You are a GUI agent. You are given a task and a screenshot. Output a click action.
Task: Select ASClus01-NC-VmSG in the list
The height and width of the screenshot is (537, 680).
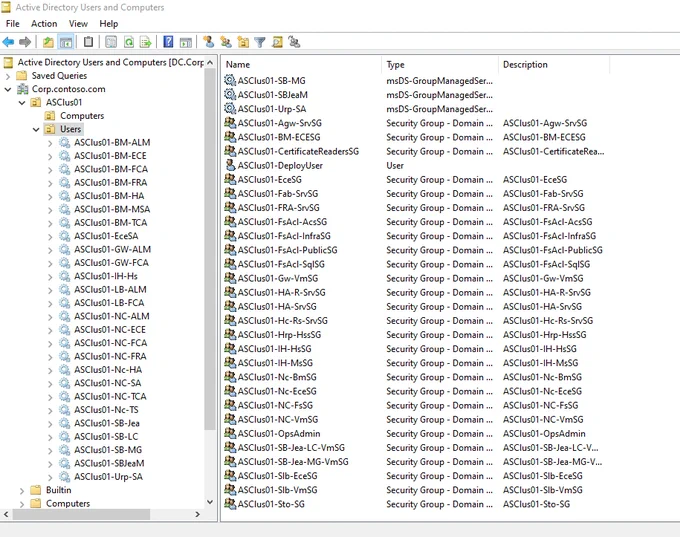coord(278,419)
